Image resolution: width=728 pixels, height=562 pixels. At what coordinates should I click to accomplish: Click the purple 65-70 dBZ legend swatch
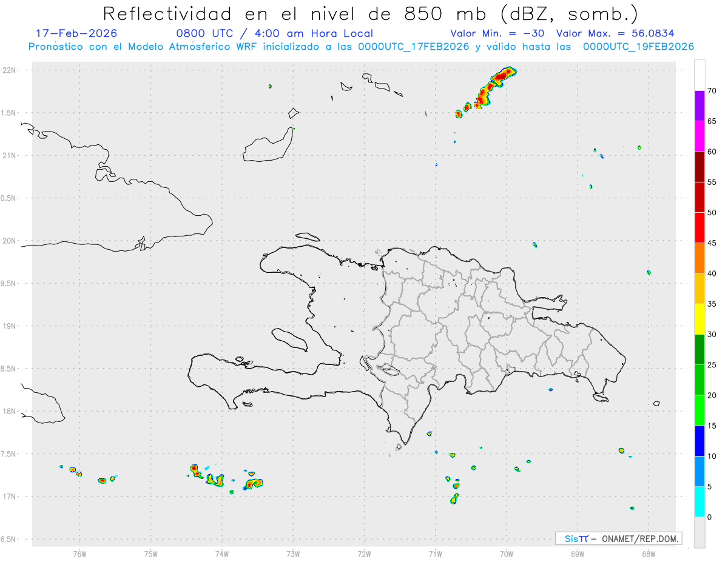(x=699, y=105)
